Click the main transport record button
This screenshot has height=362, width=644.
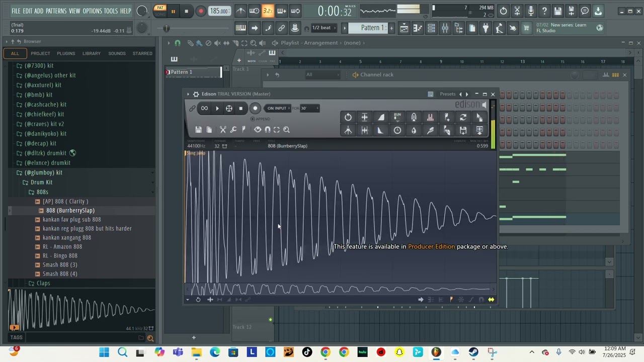point(200,11)
